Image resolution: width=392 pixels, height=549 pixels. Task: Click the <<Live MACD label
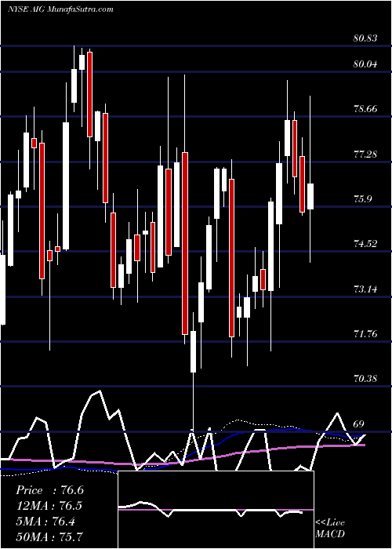[x=330, y=529]
